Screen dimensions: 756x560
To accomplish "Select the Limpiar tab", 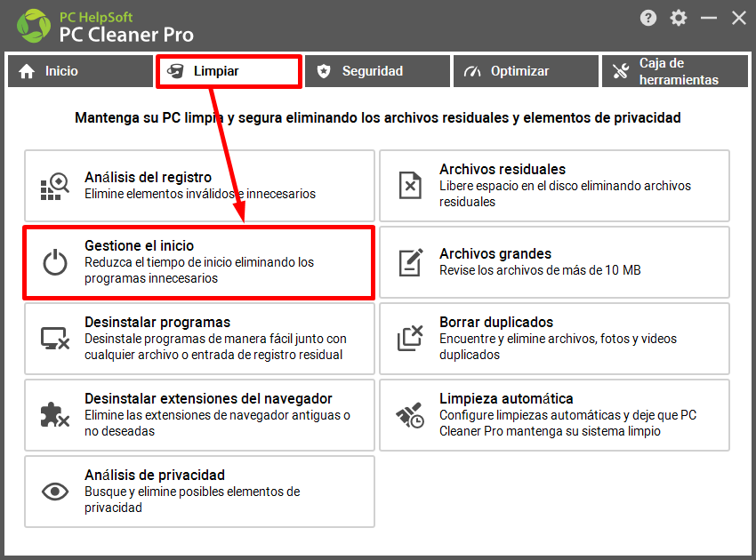I will point(229,71).
